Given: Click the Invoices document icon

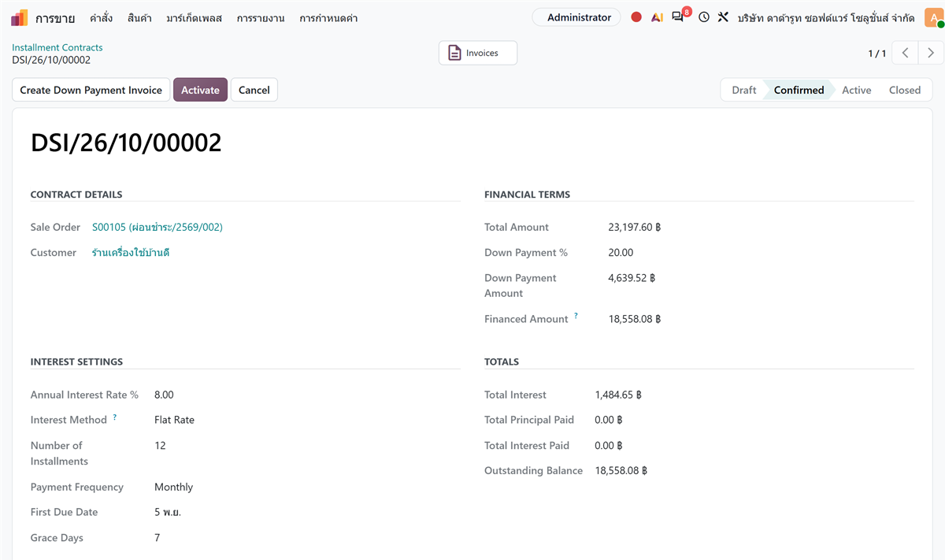Looking at the screenshot, I should pos(454,53).
